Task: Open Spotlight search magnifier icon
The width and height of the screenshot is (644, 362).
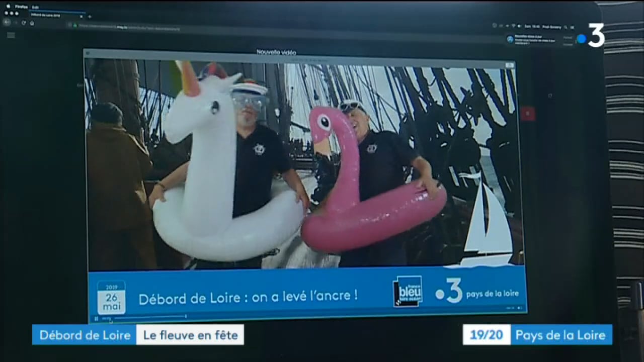Action: (565, 27)
